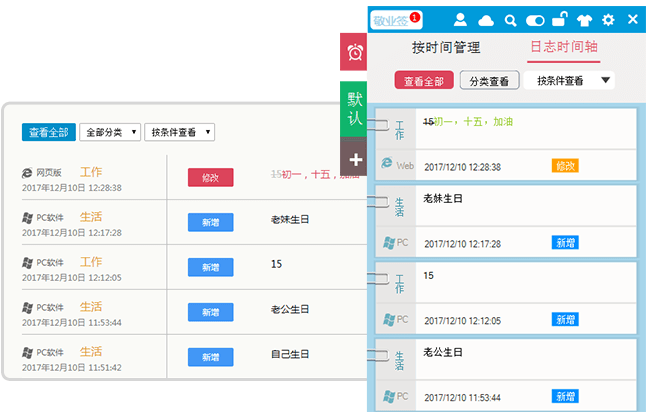Click the cloud sync icon
Screen dimensions: 654x419
click(x=486, y=20)
